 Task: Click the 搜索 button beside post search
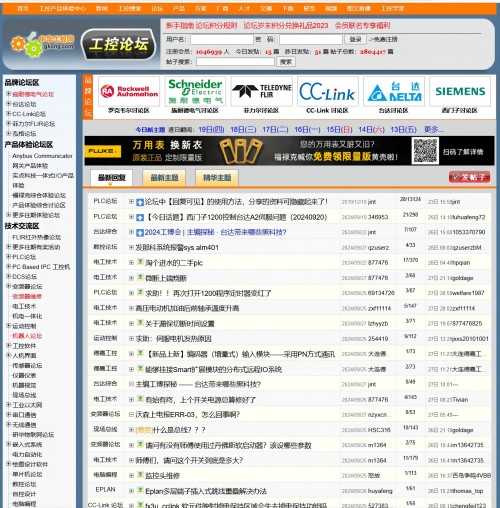[x=286, y=62]
